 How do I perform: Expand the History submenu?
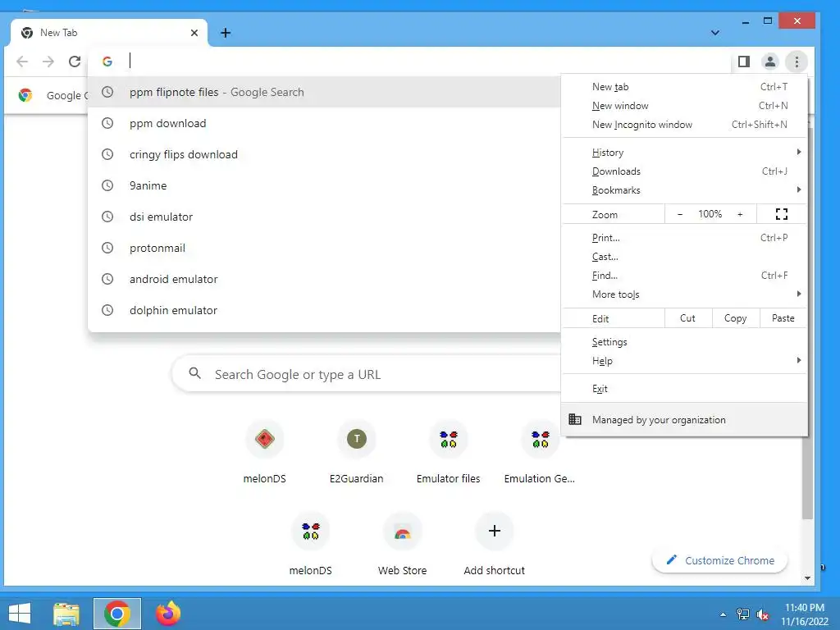685,153
